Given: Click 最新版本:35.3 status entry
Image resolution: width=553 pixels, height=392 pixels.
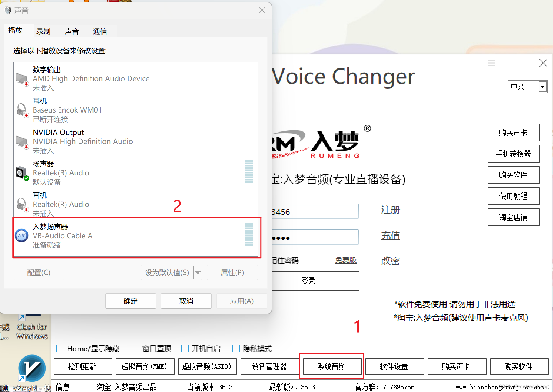Looking at the screenshot, I should click(292, 387).
